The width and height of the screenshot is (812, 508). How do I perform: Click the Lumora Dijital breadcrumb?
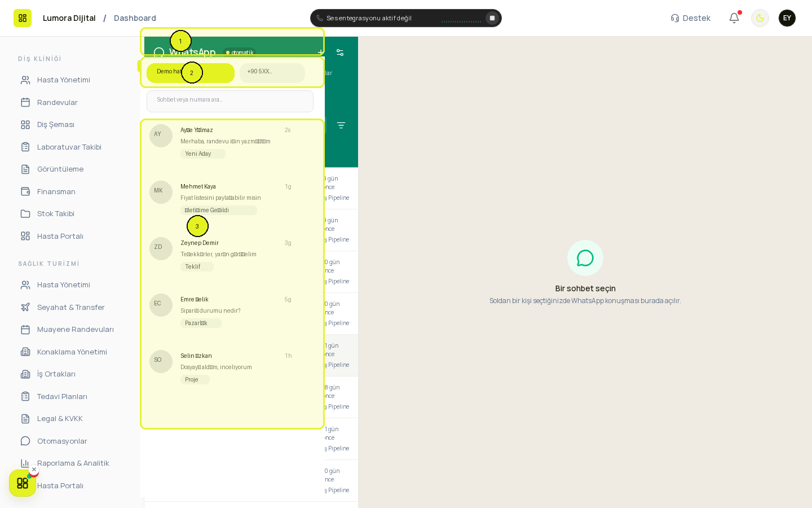click(x=69, y=18)
